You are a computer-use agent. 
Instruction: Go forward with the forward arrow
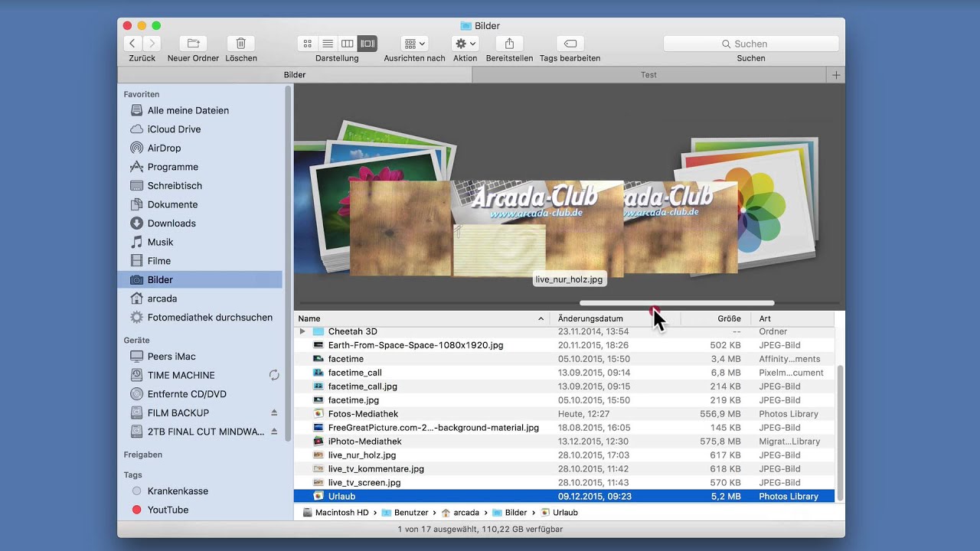[x=152, y=44]
